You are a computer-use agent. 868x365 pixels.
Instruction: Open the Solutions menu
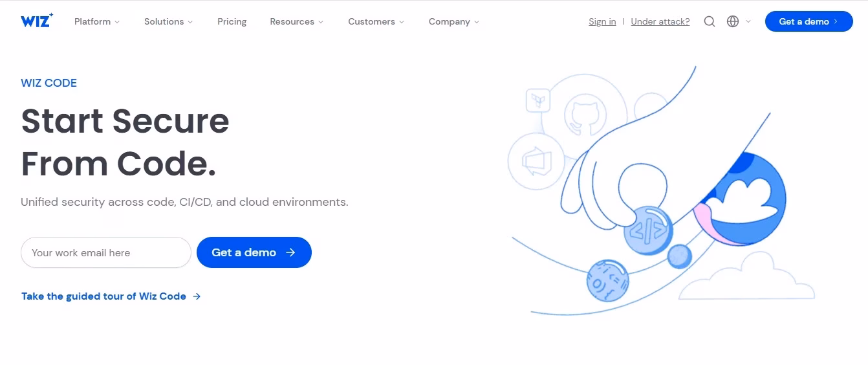[168, 21]
